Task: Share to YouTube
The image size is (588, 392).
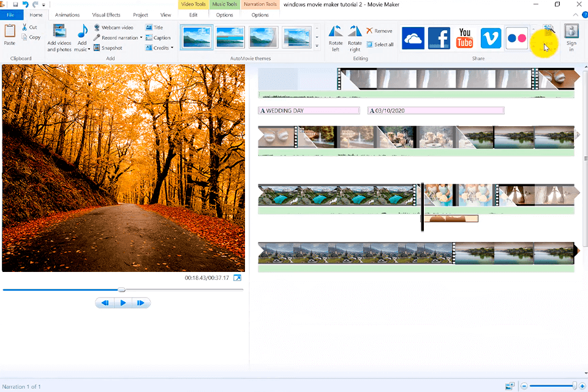Action: [x=465, y=38]
